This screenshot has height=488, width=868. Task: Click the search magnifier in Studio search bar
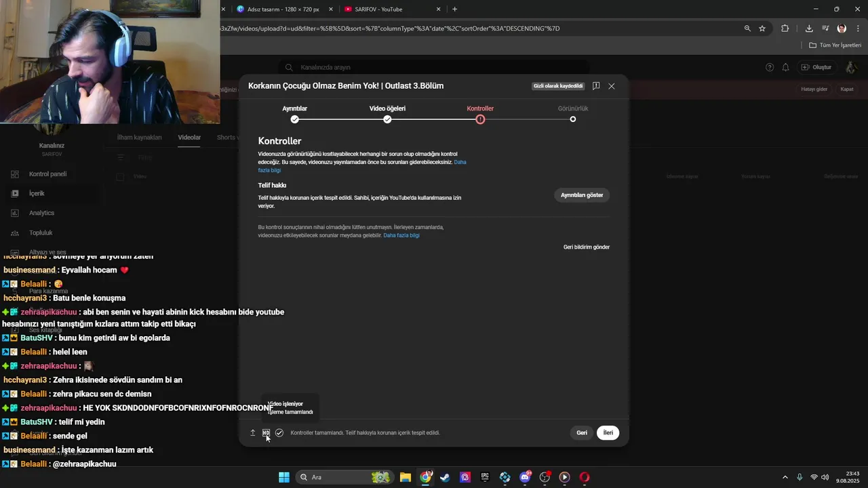tap(289, 67)
